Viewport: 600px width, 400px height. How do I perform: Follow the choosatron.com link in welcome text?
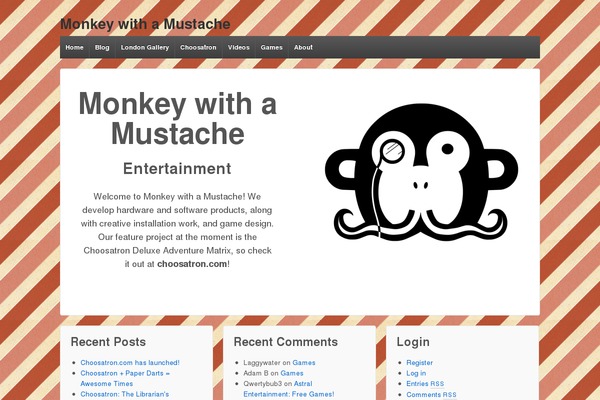point(192,264)
